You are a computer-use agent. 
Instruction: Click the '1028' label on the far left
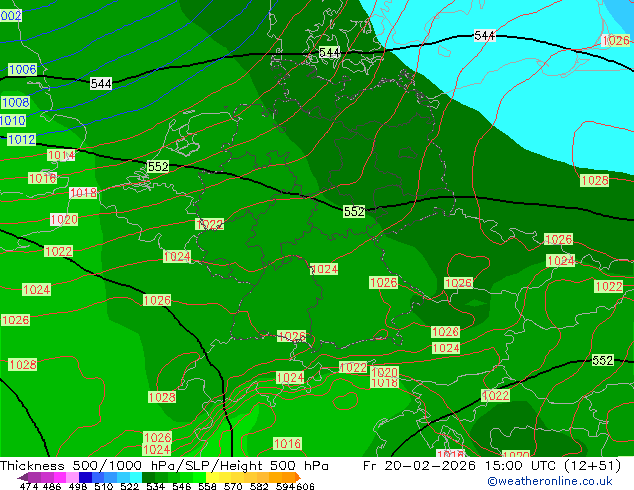click(x=23, y=364)
